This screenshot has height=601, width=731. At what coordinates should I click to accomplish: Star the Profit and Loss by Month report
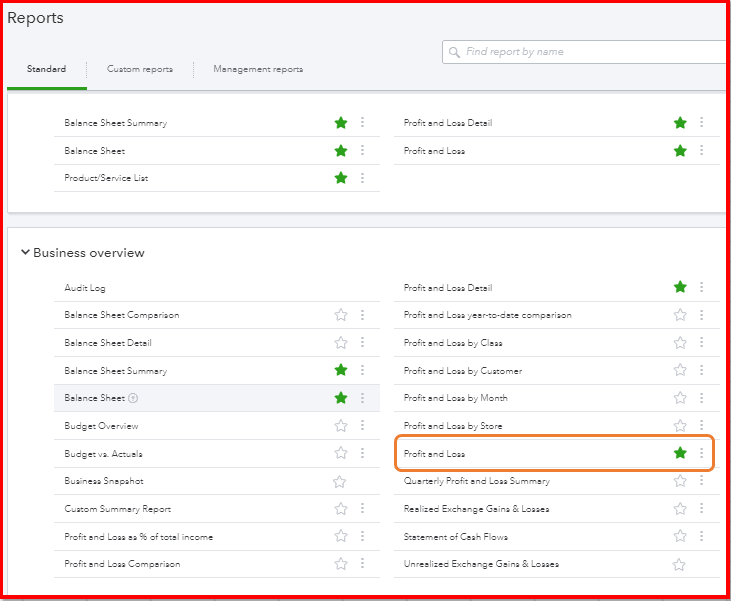click(x=680, y=398)
